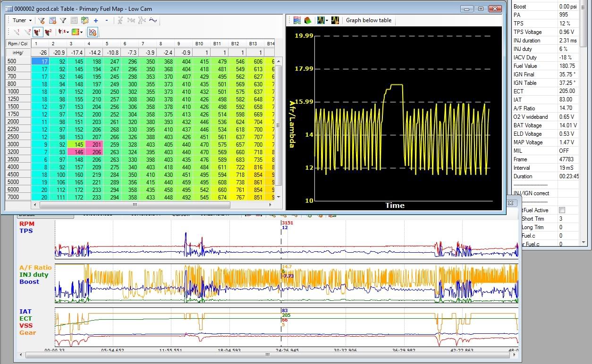The height and width of the screenshot is (364, 592).
Task: Click the Gear label in datalog graph
Action: pos(27,332)
